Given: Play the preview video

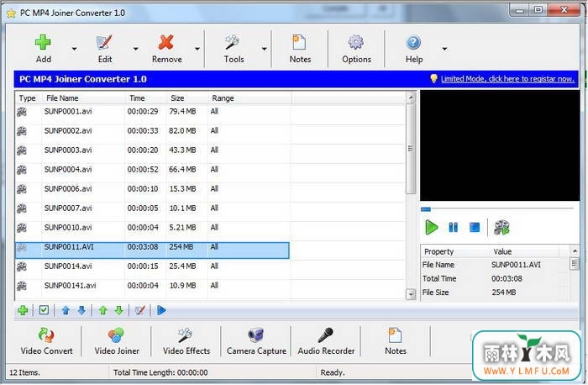Looking at the screenshot, I should pos(432,228).
